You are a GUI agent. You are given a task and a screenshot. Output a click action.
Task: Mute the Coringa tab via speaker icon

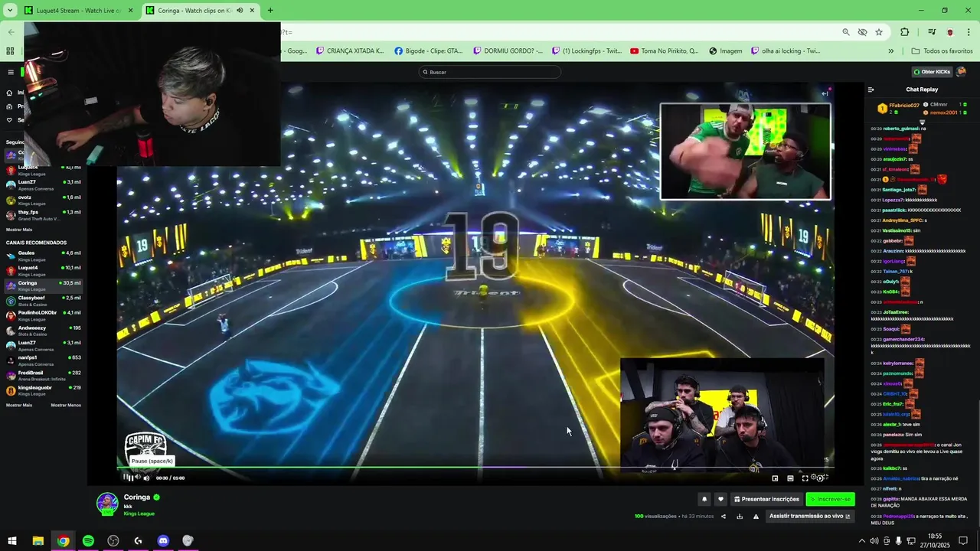click(240, 11)
